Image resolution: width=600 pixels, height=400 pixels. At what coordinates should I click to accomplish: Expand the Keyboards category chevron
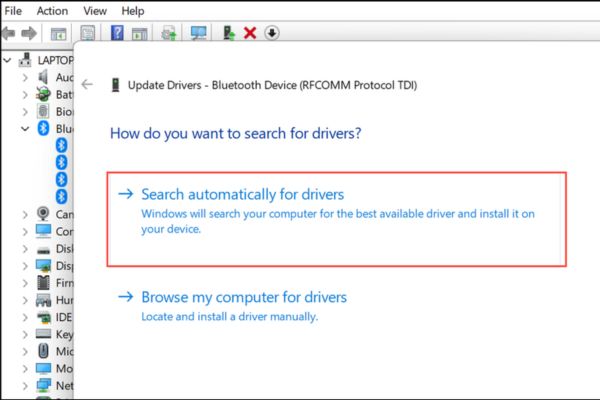pos(25,335)
